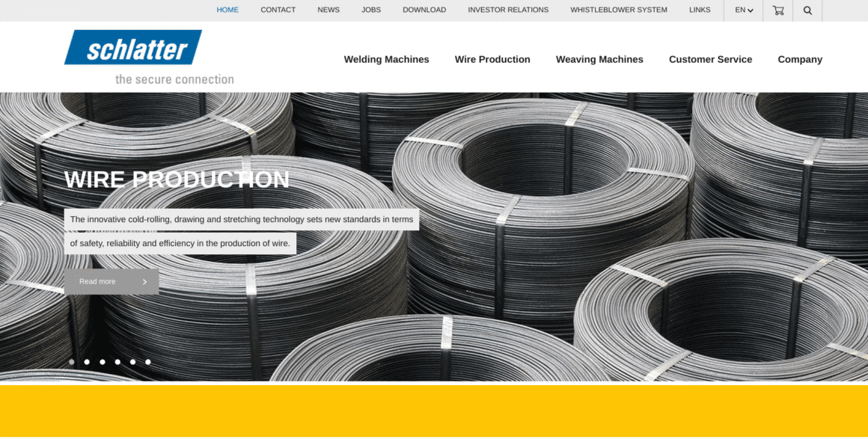Open the LINKS page
The height and width of the screenshot is (439, 868).
(x=700, y=10)
